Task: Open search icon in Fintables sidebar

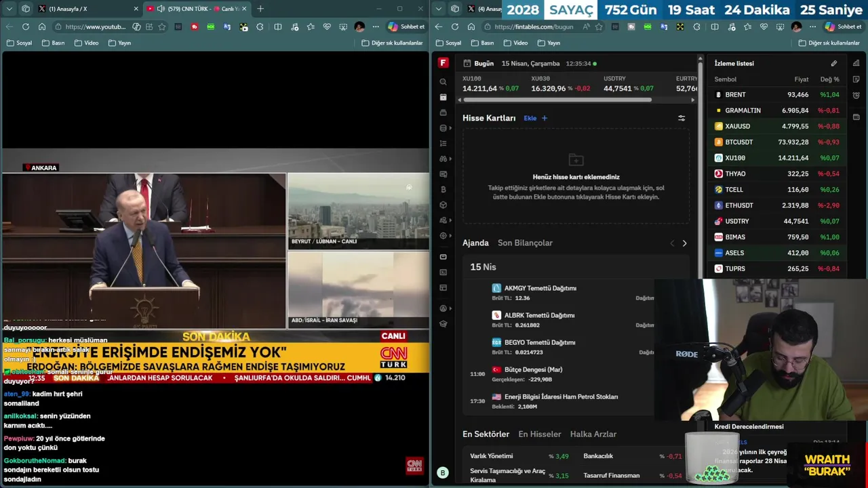Action: pos(443,82)
